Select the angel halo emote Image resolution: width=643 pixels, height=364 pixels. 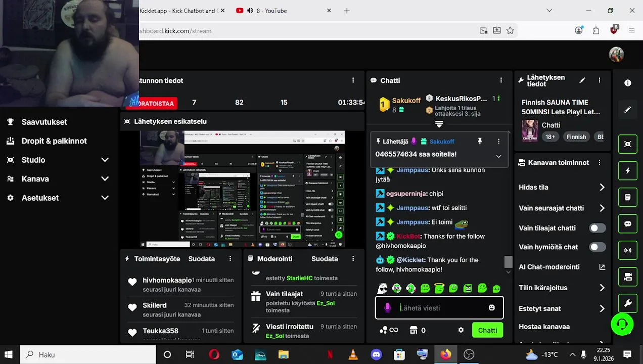439,288
